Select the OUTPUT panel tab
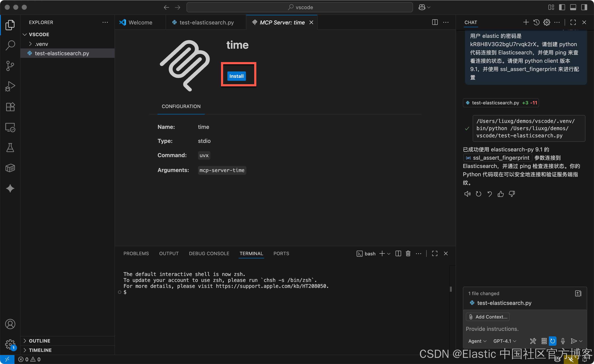 169,253
